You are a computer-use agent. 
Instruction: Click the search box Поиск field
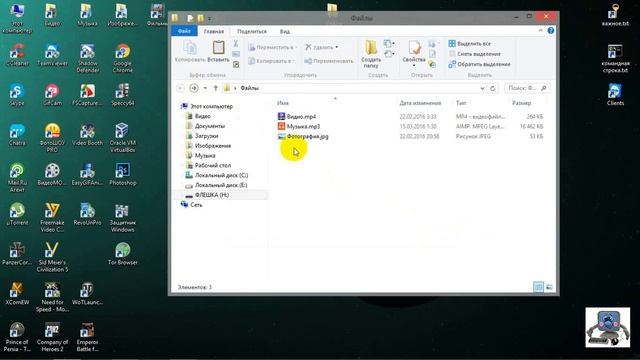[x=527, y=88]
